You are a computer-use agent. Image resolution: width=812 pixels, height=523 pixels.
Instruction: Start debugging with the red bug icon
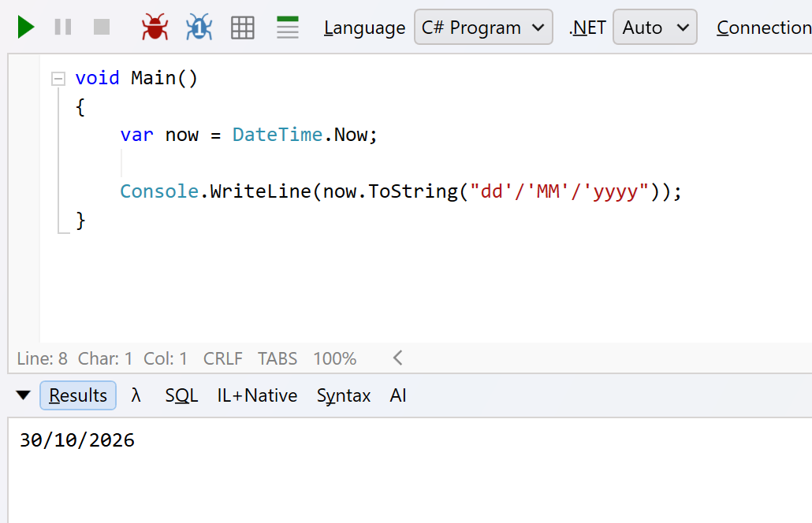[155, 27]
